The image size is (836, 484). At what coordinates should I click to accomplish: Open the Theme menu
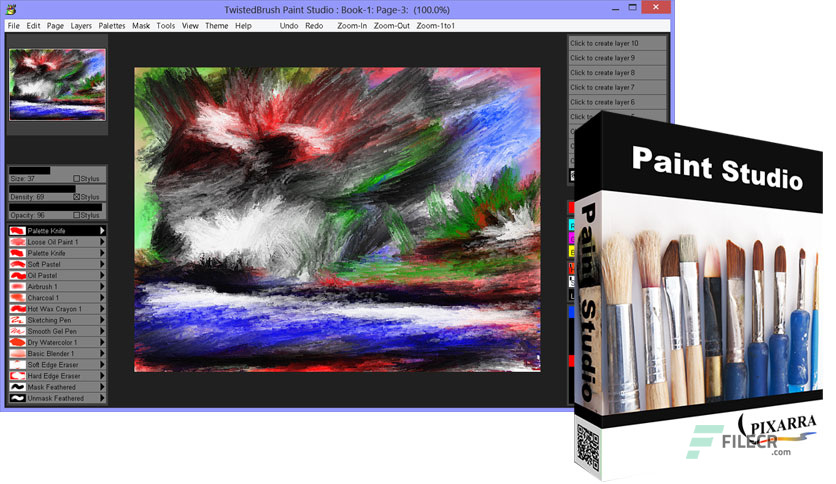[216, 26]
